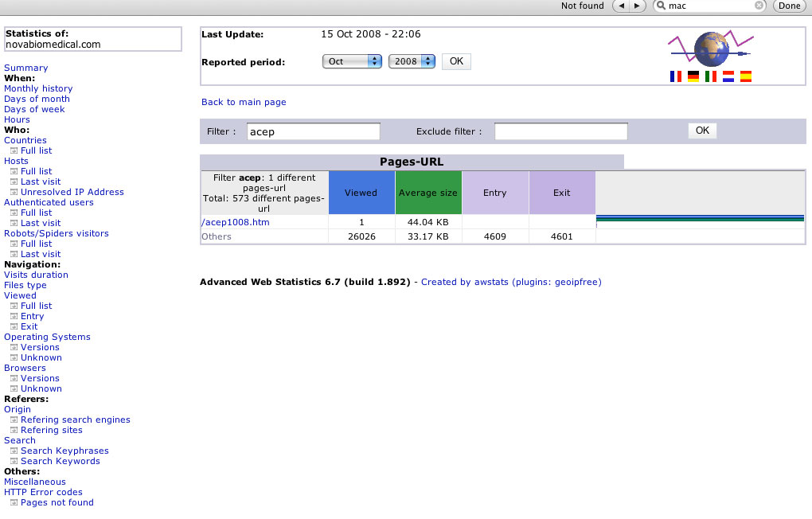Click the Filter input containing acep
812x519 pixels.
tap(314, 131)
